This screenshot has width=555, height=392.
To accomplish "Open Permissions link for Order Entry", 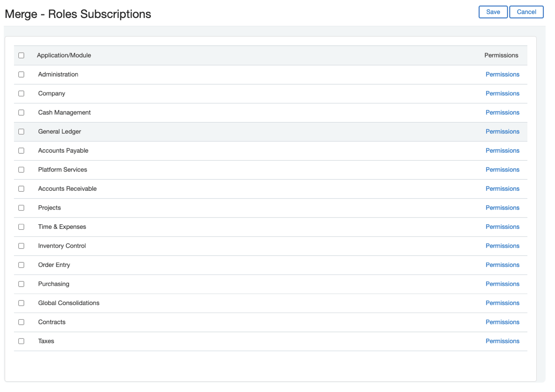I will (502, 265).
